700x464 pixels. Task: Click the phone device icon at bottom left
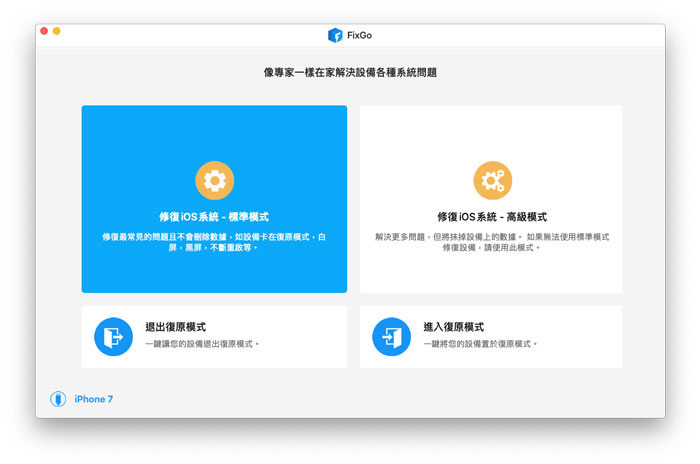tap(58, 399)
